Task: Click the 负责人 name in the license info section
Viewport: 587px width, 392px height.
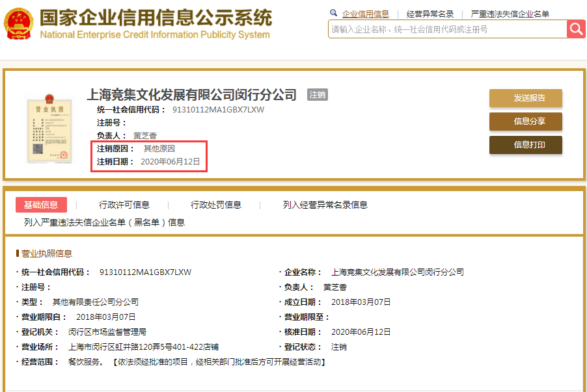Action: tap(335, 287)
